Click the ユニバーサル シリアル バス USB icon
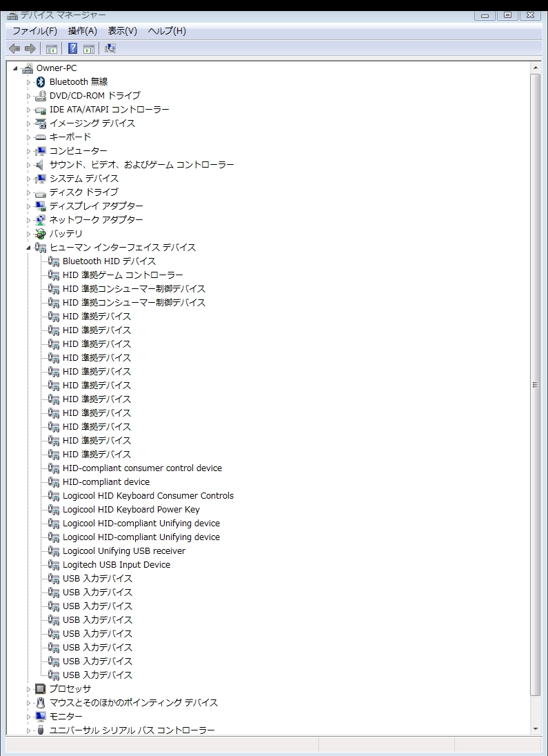This screenshot has height=756, width=548. (x=41, y=730)
